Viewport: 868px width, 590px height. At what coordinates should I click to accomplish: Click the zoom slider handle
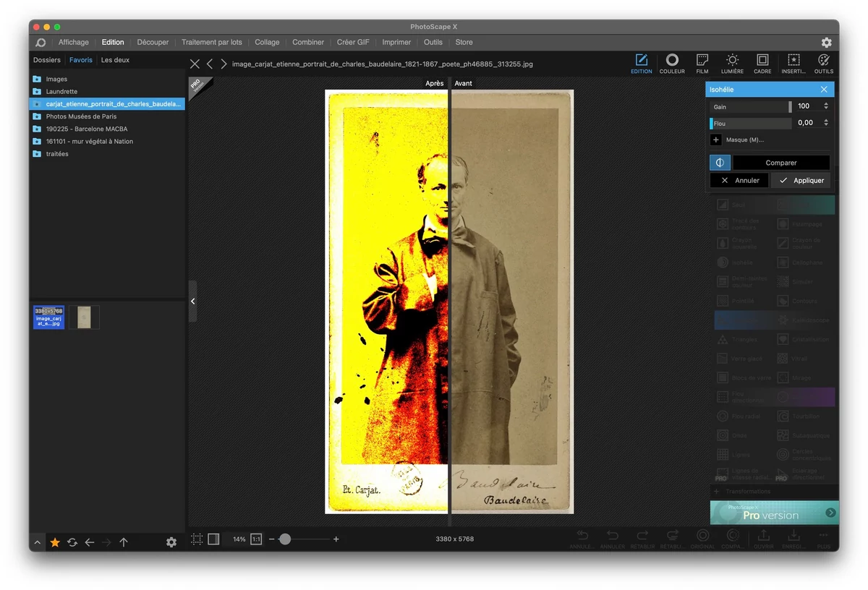pyautogui.click(x=285, y=539)
